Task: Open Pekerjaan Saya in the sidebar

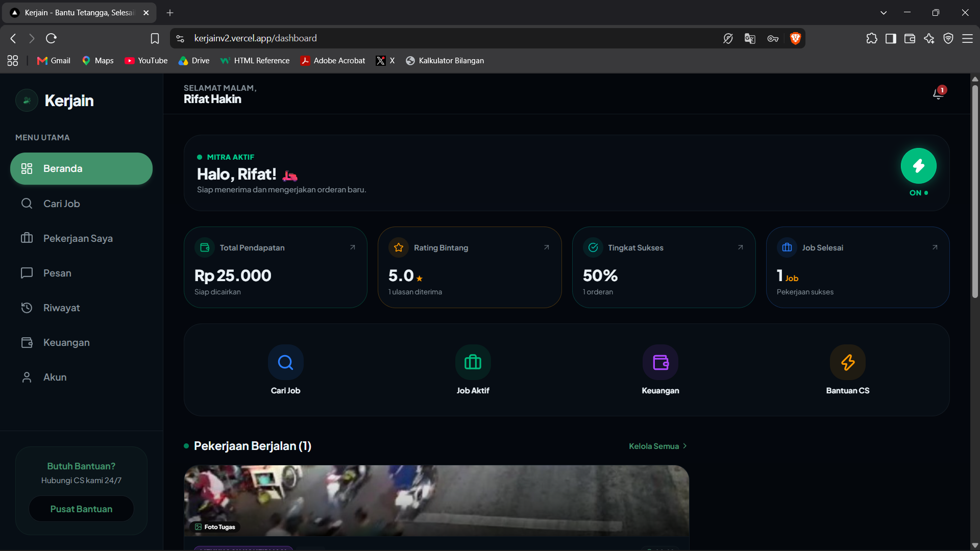Action: pos(81,238)
